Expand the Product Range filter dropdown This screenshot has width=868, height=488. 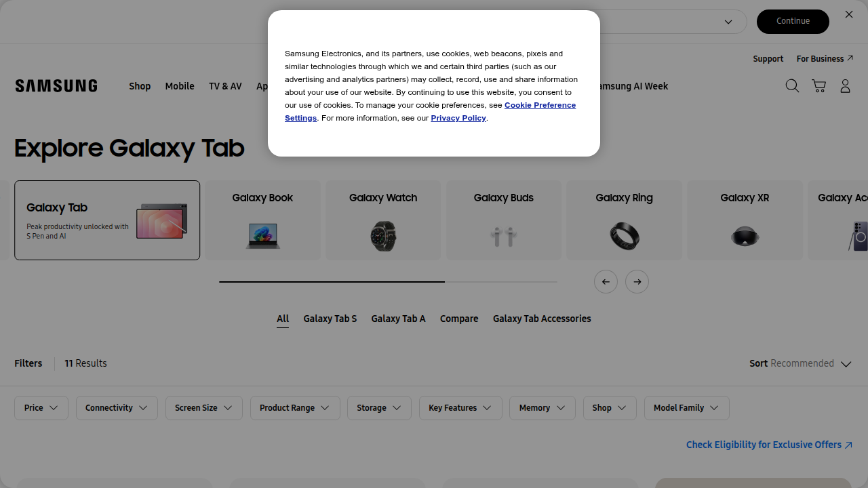[x=295, y=408]
